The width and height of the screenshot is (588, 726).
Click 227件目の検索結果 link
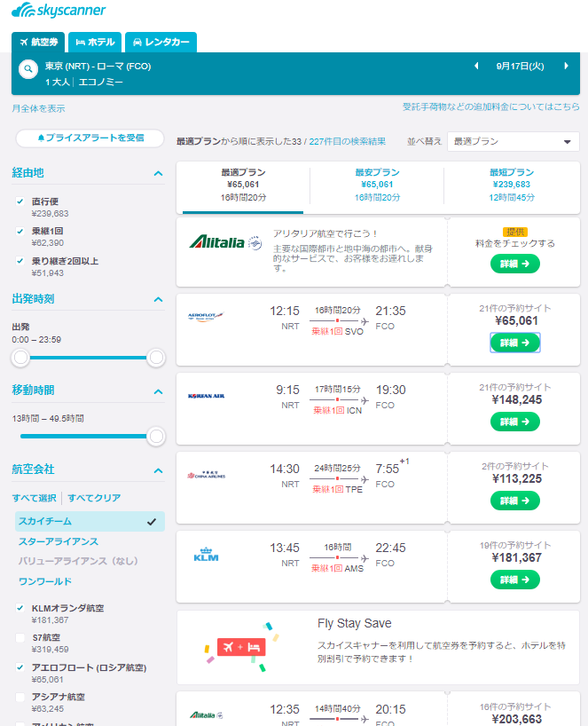[348, 142]
